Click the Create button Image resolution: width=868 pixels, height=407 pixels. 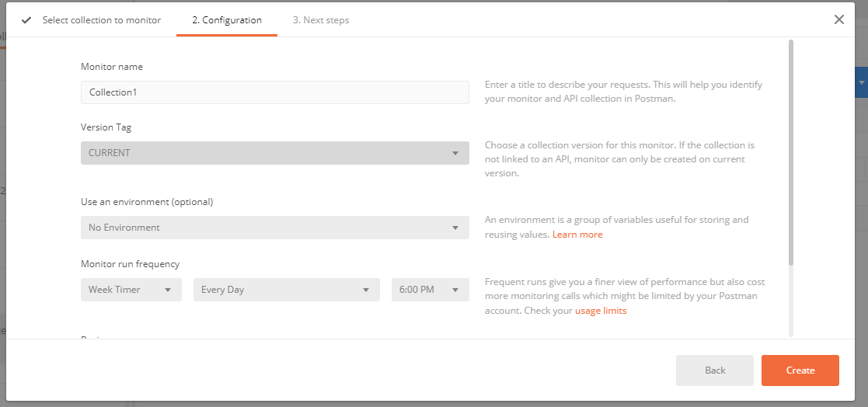pyautogui.click(x=800, y=370)
